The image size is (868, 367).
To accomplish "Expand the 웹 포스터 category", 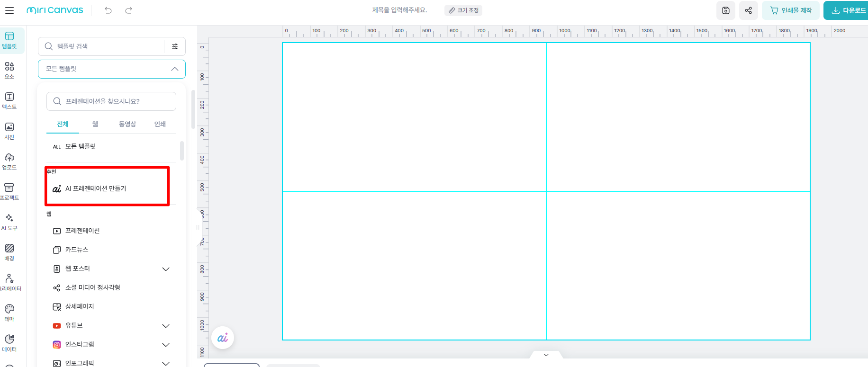I will tap(166, 269).
